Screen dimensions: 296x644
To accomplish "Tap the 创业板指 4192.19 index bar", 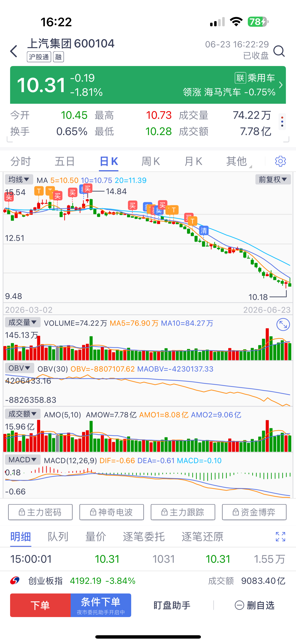I will click(x=148, y=580).
